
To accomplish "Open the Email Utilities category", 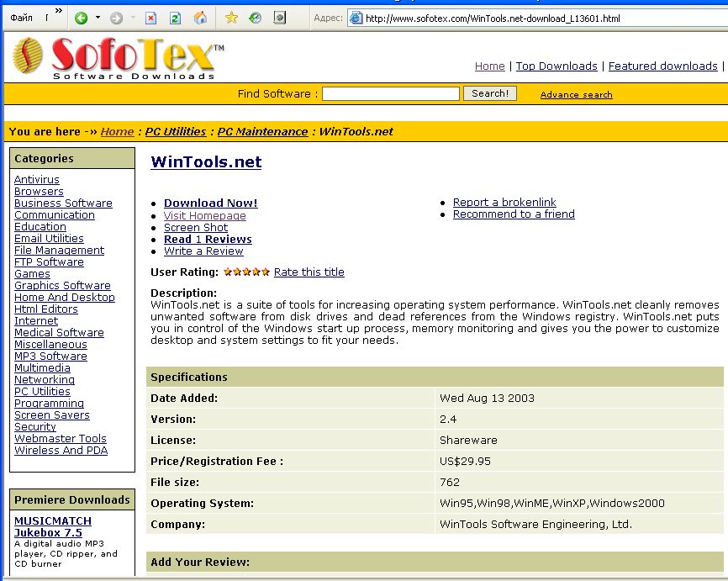I will coord(49,239).
